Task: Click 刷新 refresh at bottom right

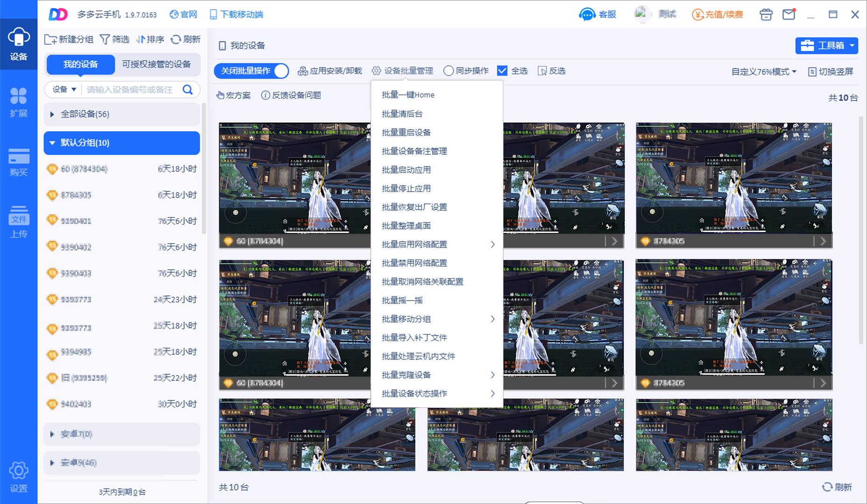Action: pyautogui.click(x=837, y=487)
